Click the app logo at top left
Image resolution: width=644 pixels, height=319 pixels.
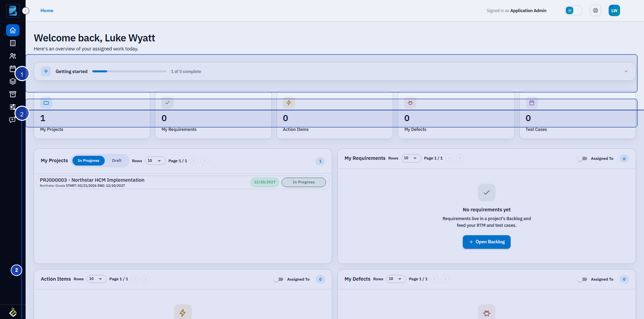pyautogui.click(x=13, y=11)
